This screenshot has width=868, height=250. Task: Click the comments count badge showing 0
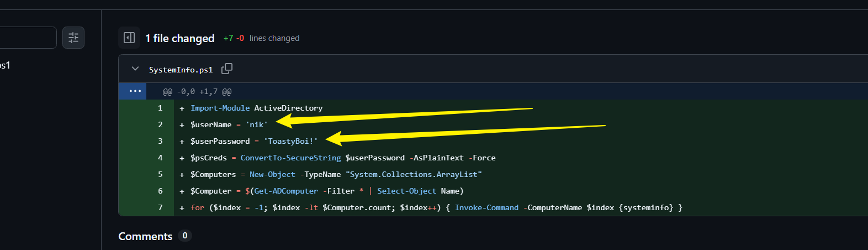[185, 236]
